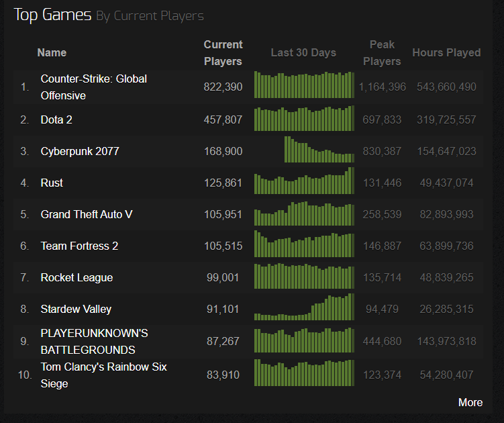
Task: Click the peak players value 697,833
Action: coord(382,120)
